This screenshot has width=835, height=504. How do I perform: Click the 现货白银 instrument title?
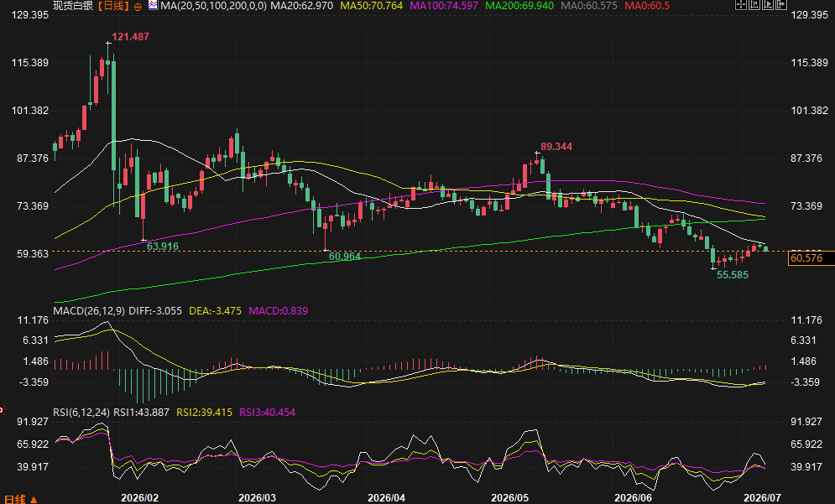73,6
